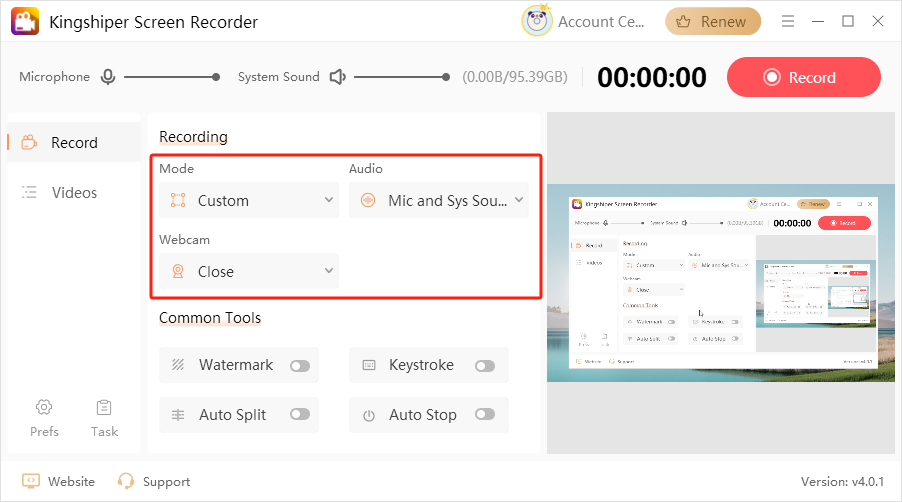Click the Kingshiper Screen Recorder app logo
Viewport: 902px width, 502px height.
(x=25, y=21)
